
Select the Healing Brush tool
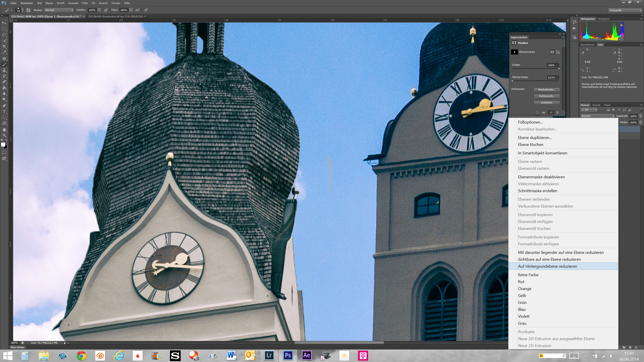[x=4, y=59]
